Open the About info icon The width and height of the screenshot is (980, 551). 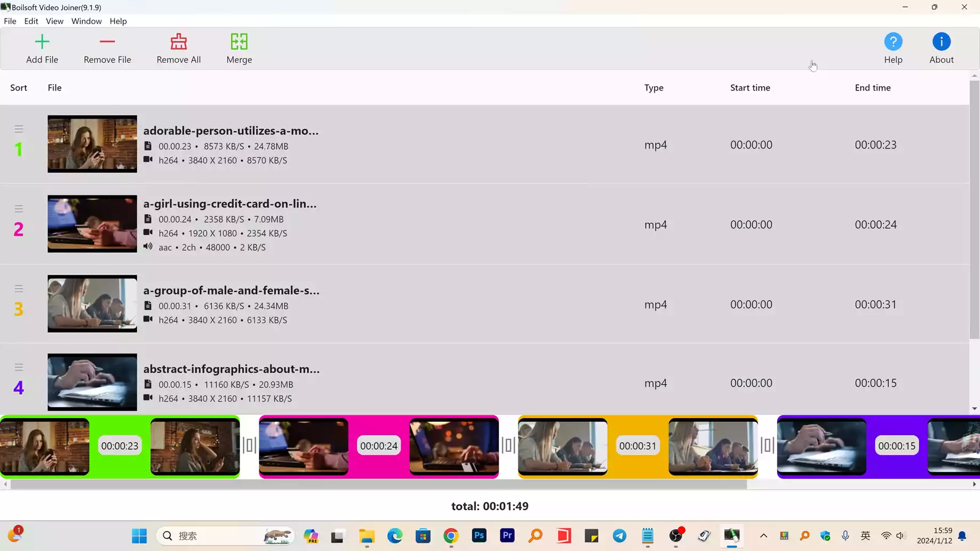click(941, 42)
